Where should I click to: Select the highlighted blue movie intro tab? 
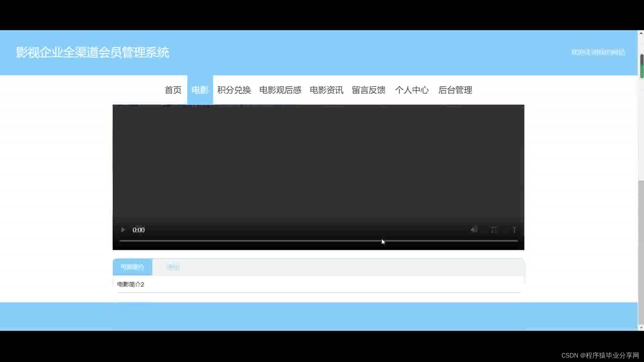(132, 267)
